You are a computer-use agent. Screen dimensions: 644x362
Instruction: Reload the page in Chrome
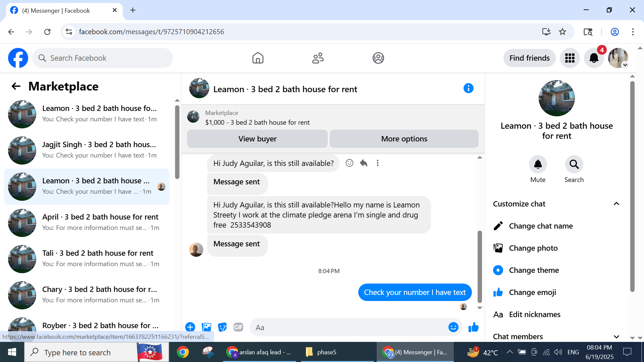click(47, 32)
